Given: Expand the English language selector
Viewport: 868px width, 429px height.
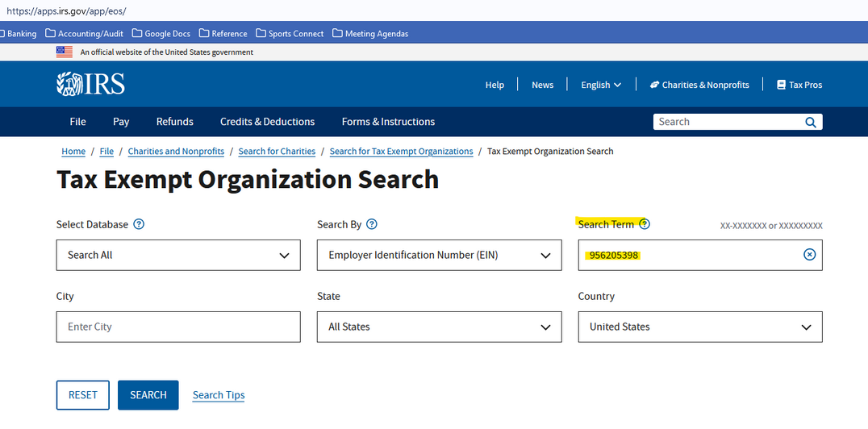Looking at the screenshot, I should [x=601, y=85].
